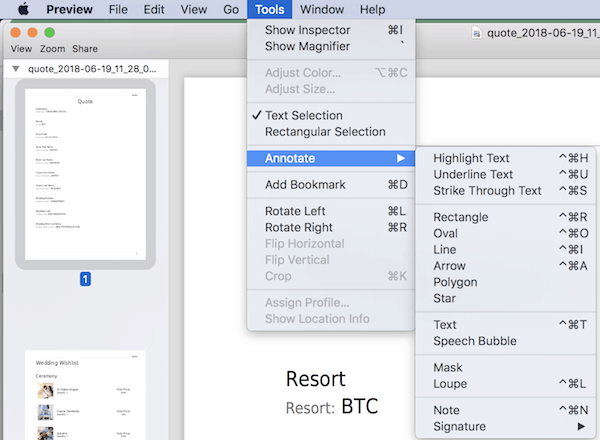This screenshot has height=440, width=600.
Task: Click the Share toolbar button
Action: pyautogui.click(x=85, y=49)
